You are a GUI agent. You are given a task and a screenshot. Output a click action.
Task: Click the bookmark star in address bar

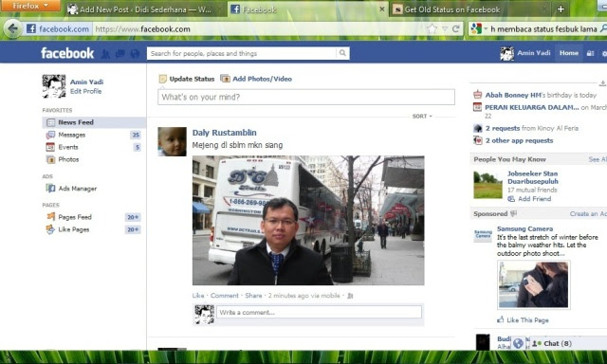click(432, 29)
